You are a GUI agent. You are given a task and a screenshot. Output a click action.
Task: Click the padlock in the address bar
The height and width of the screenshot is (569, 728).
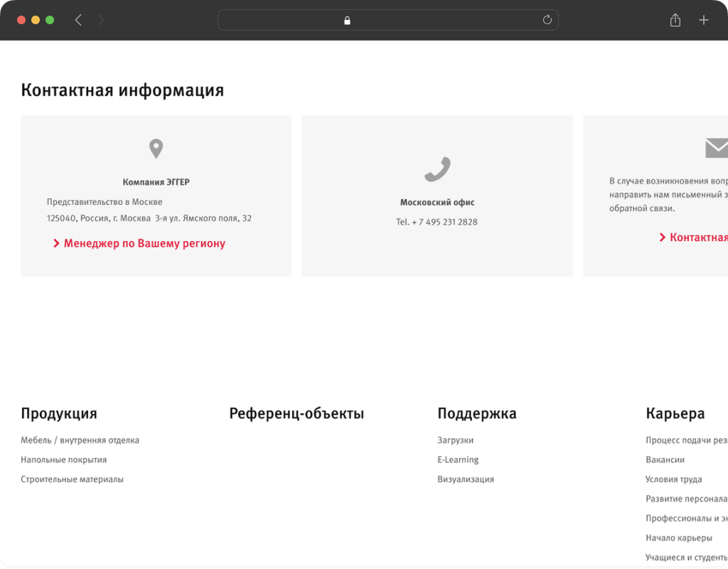347,21
